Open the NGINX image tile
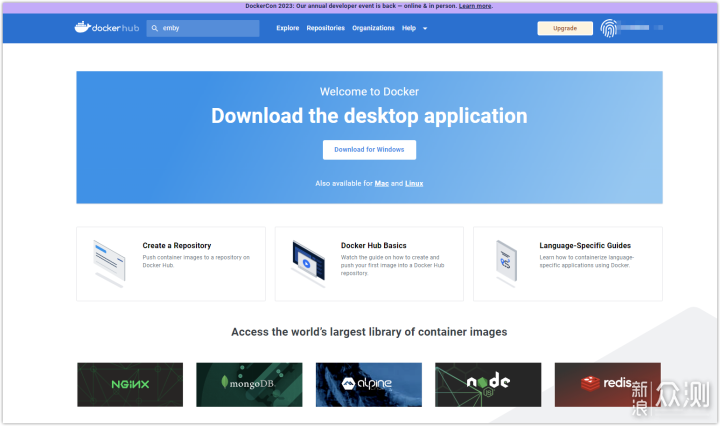 [130, 384]
